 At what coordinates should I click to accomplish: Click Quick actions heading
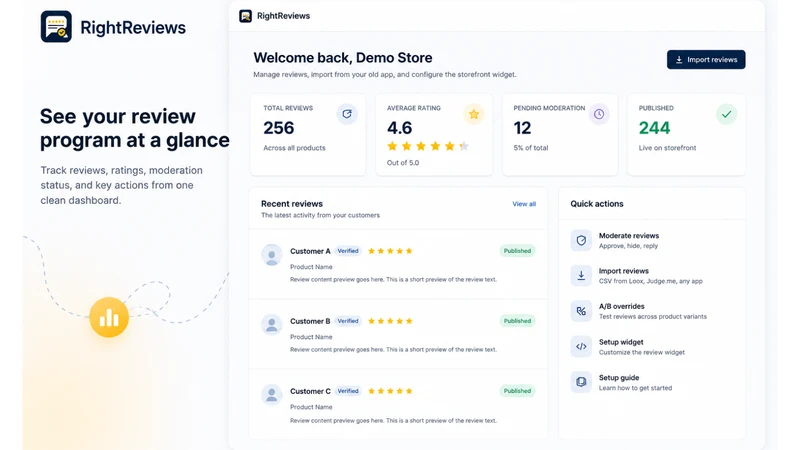[x=597, y=204]
